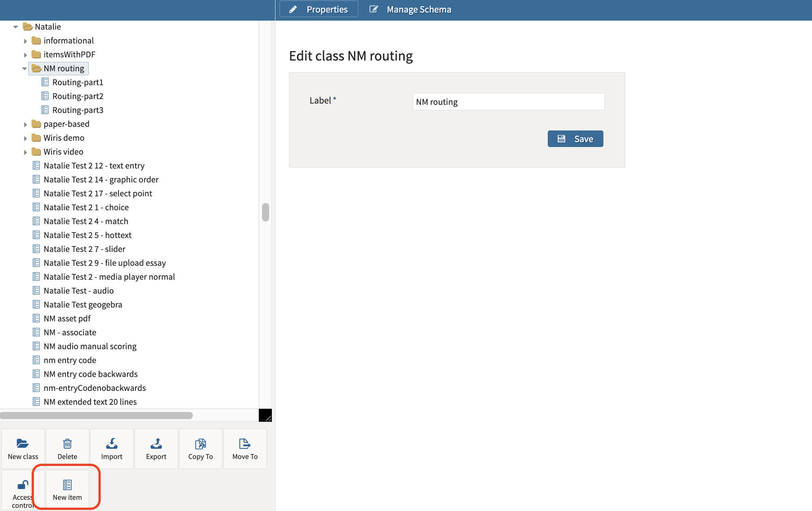
Task: Expand the Wiris demo folder
Action: (25, 138)
